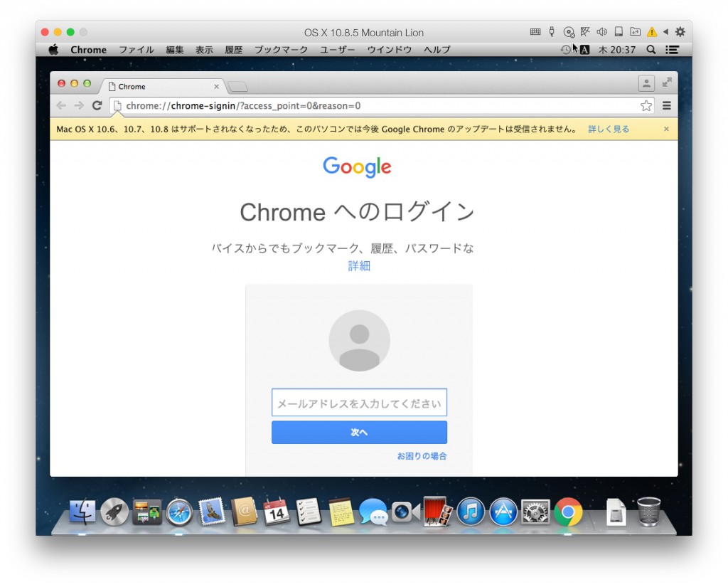Dismiss the yellow unsupported OS infobar
The image size is (728, 587).
tap(666, 129)
